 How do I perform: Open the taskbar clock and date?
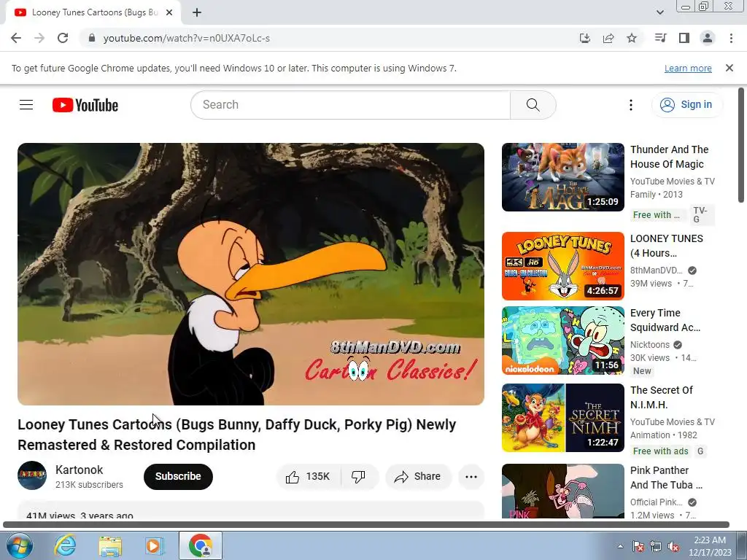[x=710, y=546]
